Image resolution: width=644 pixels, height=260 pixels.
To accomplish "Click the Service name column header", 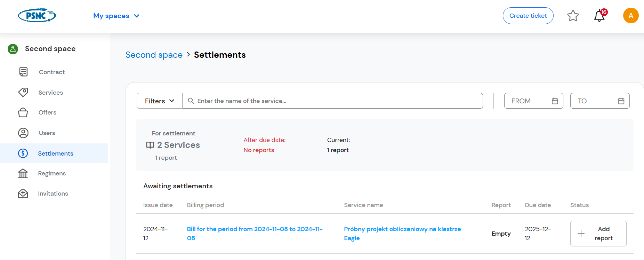I will [x=363, y=205].
